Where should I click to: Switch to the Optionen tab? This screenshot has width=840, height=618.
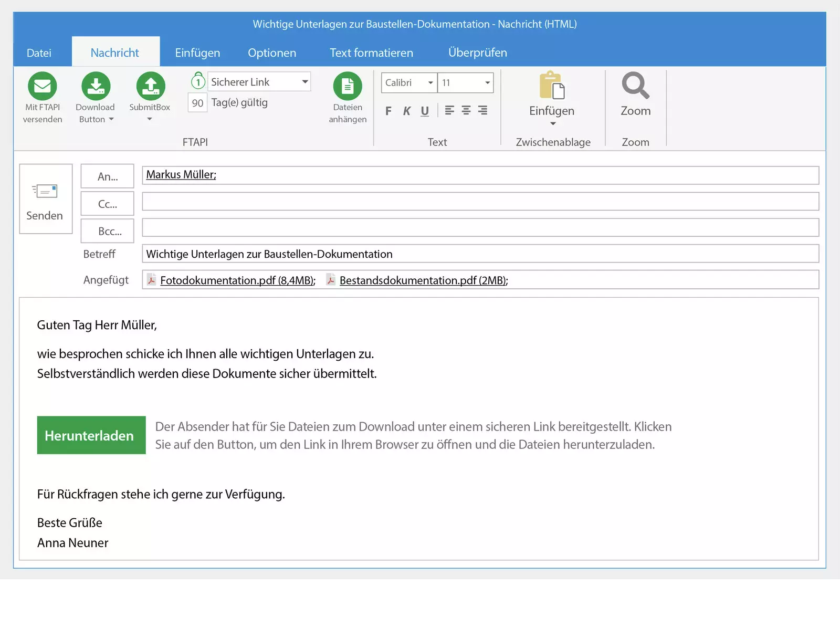pyautogui.click(x=272, y=53)
